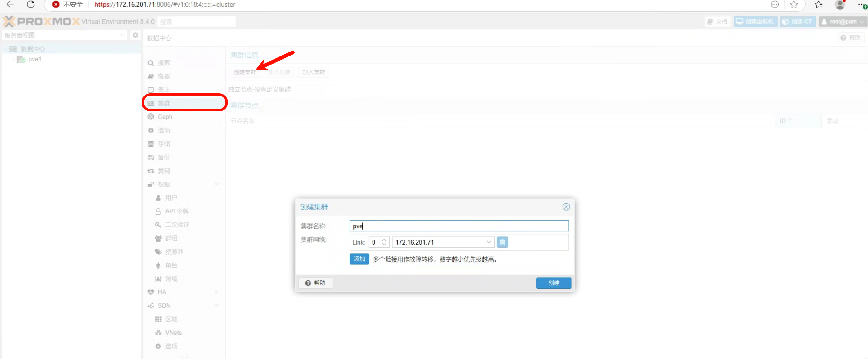Close the 创建集群 dialog with X icon
868x359 pixels.
566,207
